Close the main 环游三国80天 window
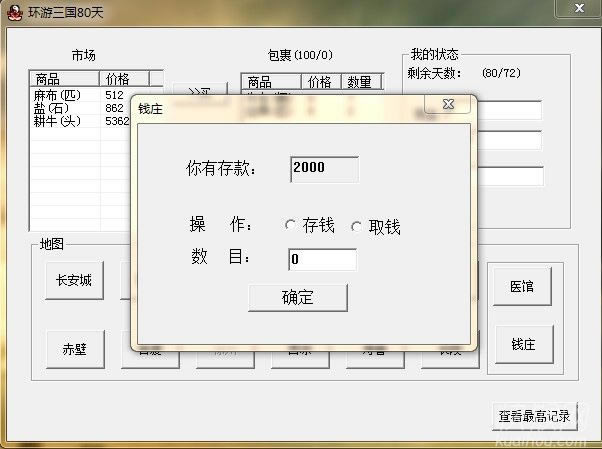The height and width of the screenshot is (449, 602). click(576, 8)
